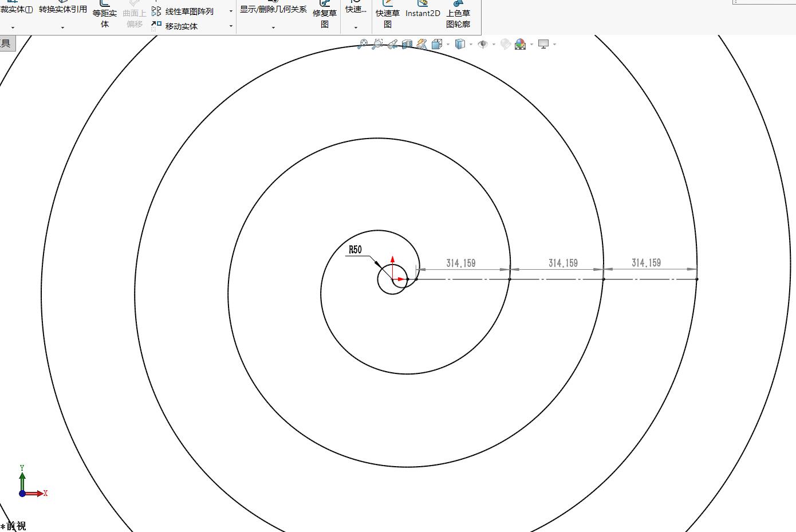Click the Edit Appearance sphere icon

[x=506, y=44]
